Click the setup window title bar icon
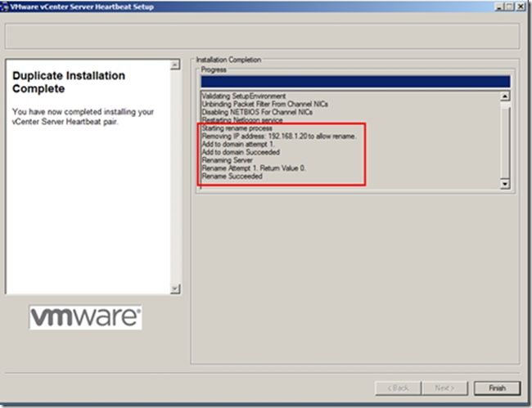Viewport: 532px width, 408px height. 4,7
